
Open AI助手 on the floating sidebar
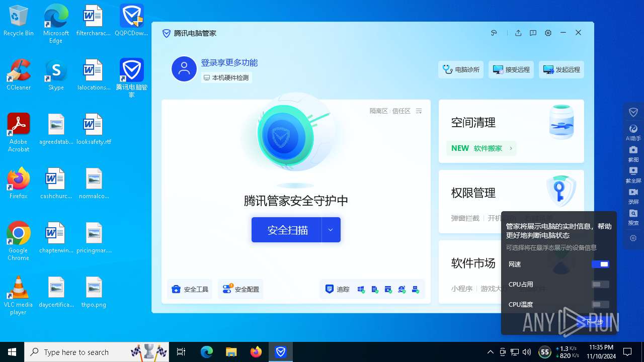[x=633, y=133]
